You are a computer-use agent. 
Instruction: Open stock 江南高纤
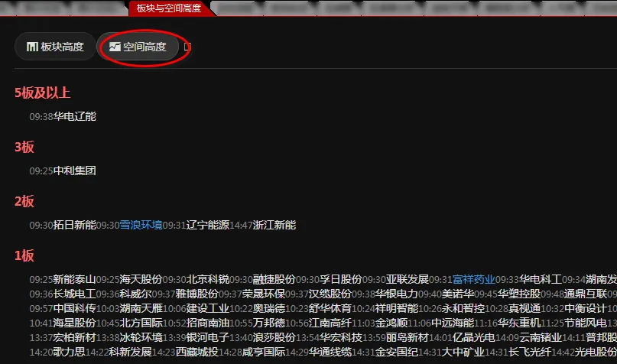point(330,323)
